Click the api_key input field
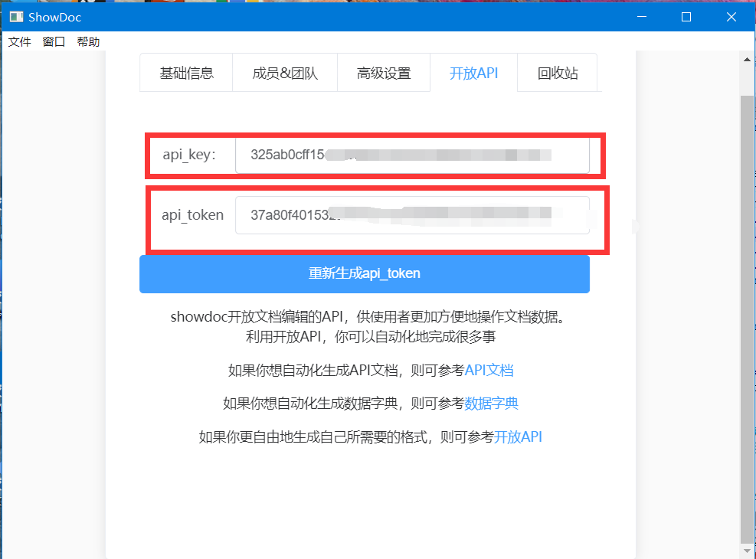756x559 pixels. pyautogui.click(x=412, y=155)
